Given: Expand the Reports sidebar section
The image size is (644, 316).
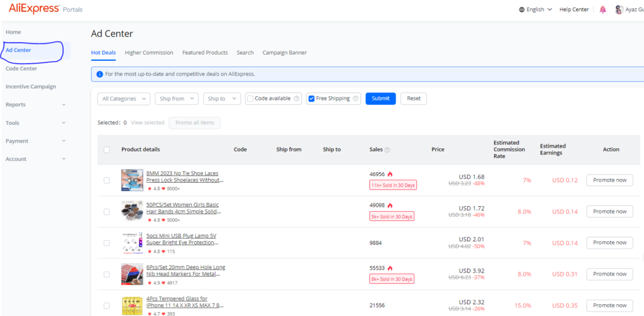Looking at the screenshot, I should pos(35,105).
